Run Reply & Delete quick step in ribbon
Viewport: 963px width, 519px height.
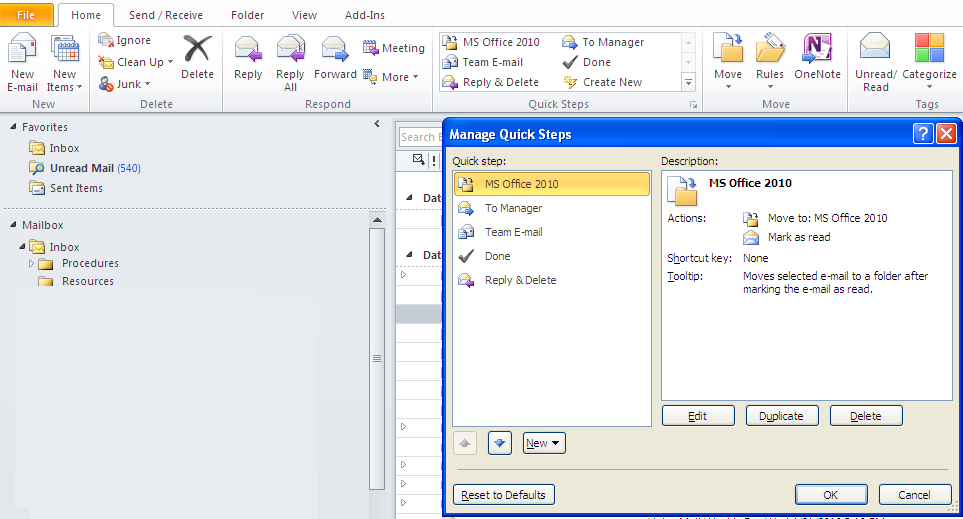coord(491,82)
